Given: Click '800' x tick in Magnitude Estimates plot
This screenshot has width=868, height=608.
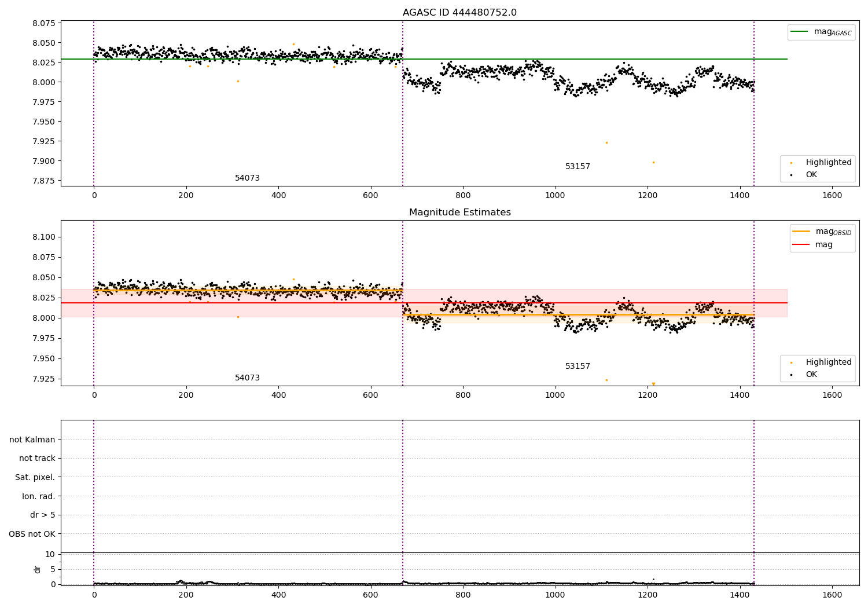Looking at the screenshot, I should [x=463, y=395].
